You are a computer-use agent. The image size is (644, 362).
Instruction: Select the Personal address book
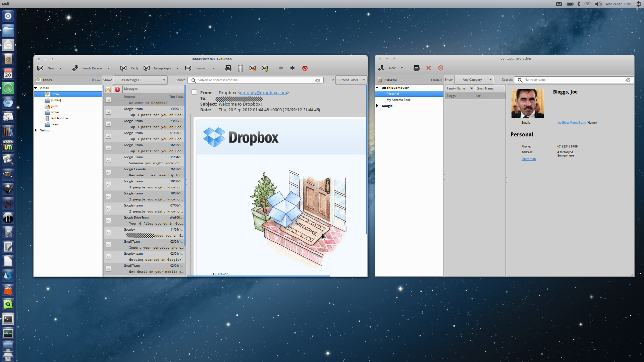click(x=410, y=94)
